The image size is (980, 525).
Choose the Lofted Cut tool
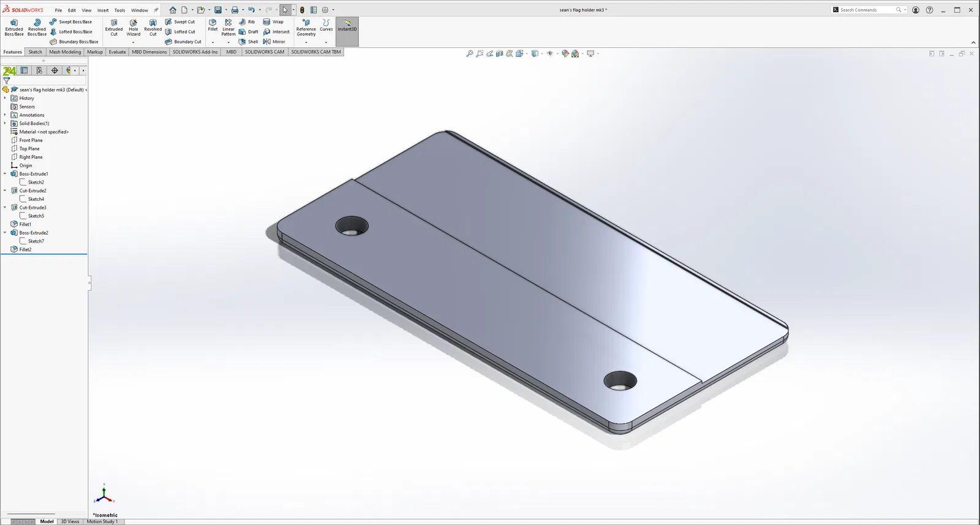180,32
